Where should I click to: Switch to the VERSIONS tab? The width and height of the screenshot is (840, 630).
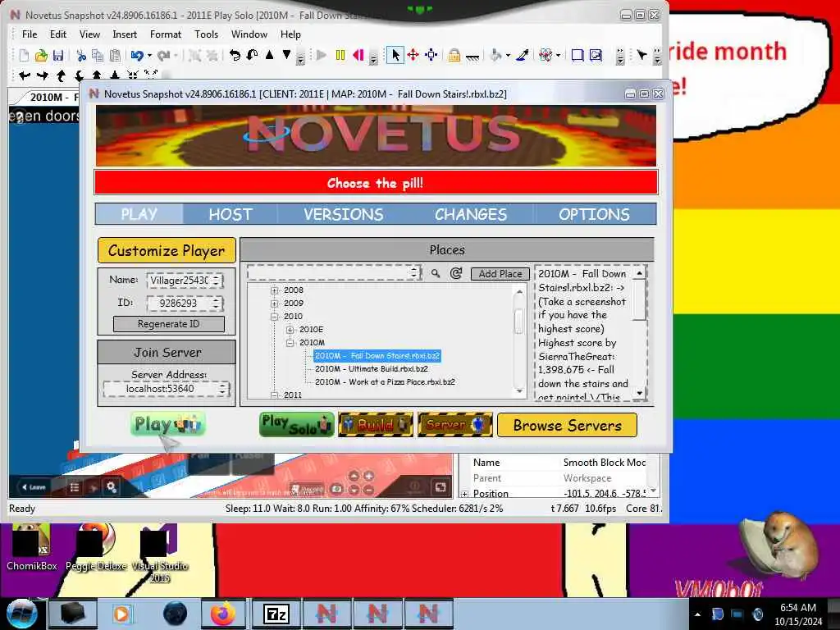click(344, 214)
